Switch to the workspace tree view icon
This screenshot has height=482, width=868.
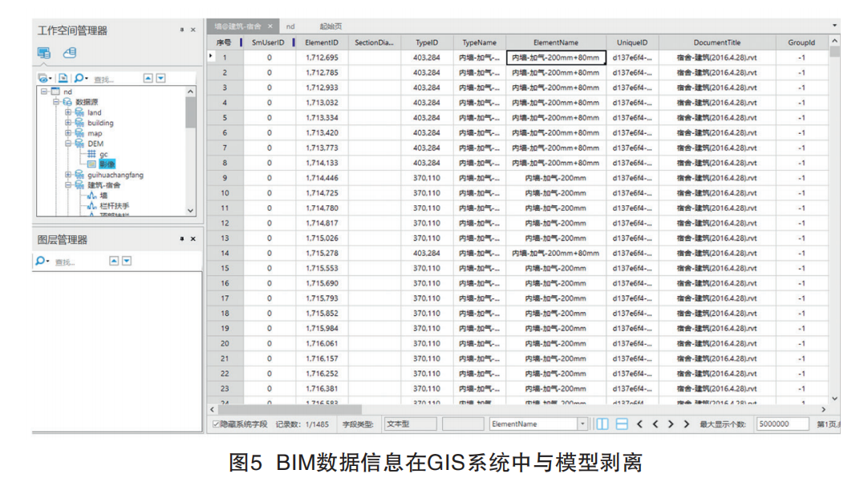point(44,53)
